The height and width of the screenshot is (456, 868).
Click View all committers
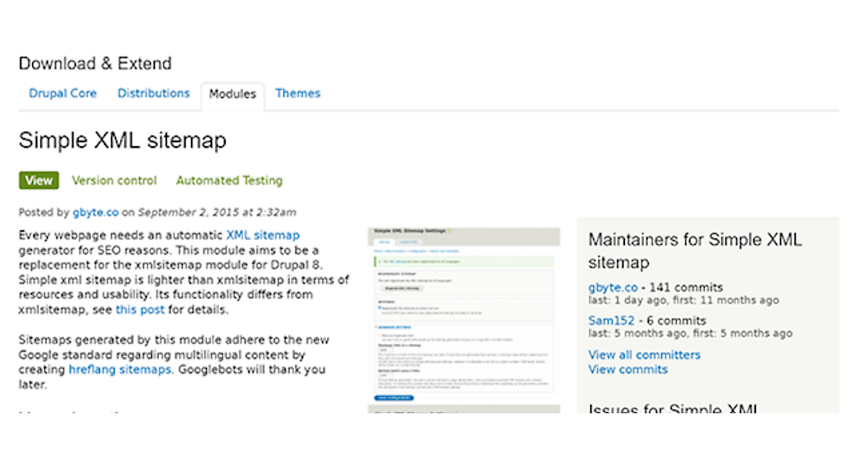644,355
